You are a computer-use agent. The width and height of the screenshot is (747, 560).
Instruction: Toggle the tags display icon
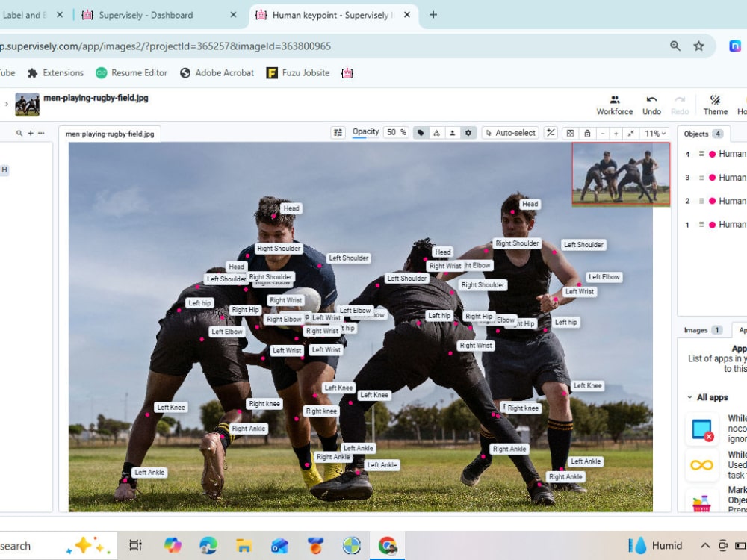[x=420, y=133]
